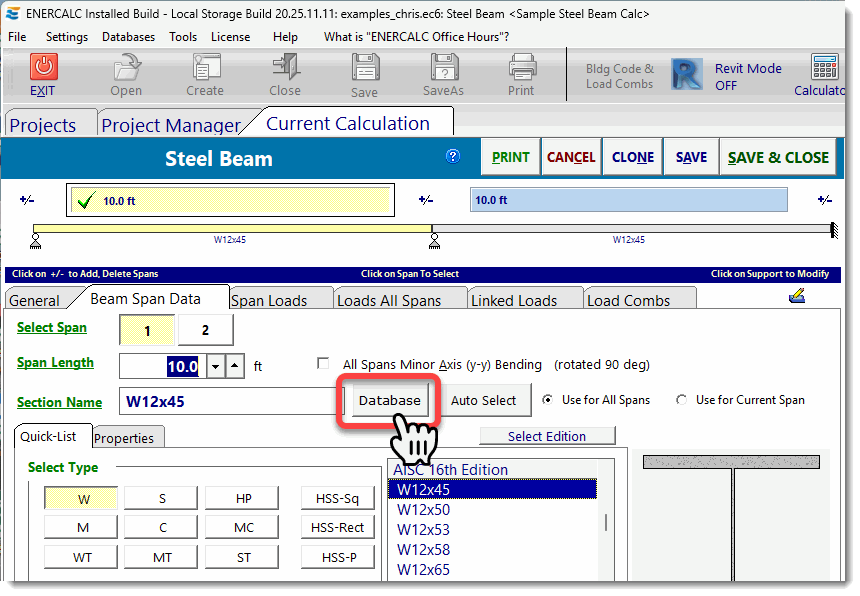Click the Close toolbar icon

pyautogui.click(x=284, y=70)
